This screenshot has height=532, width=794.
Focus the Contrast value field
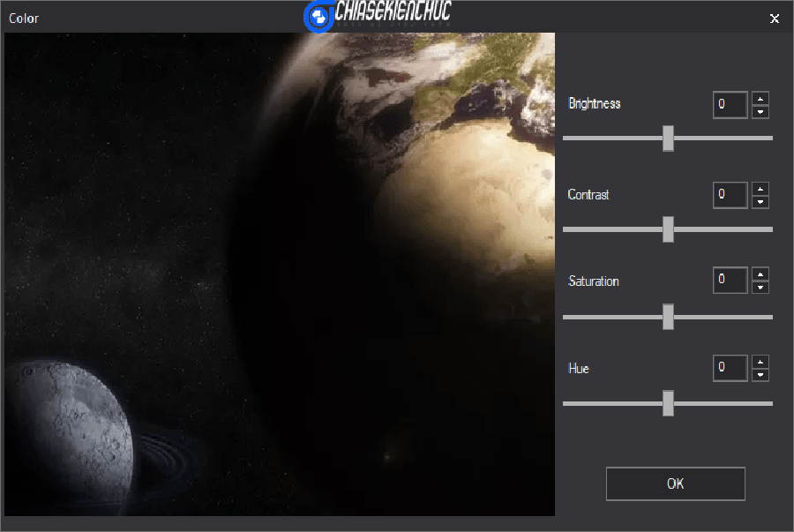730,195
